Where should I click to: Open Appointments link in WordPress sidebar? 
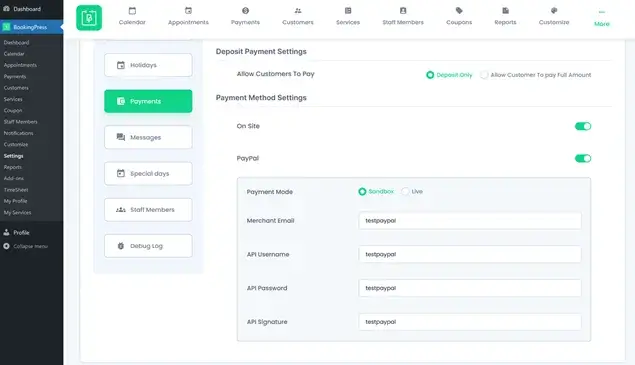(20, 65)
